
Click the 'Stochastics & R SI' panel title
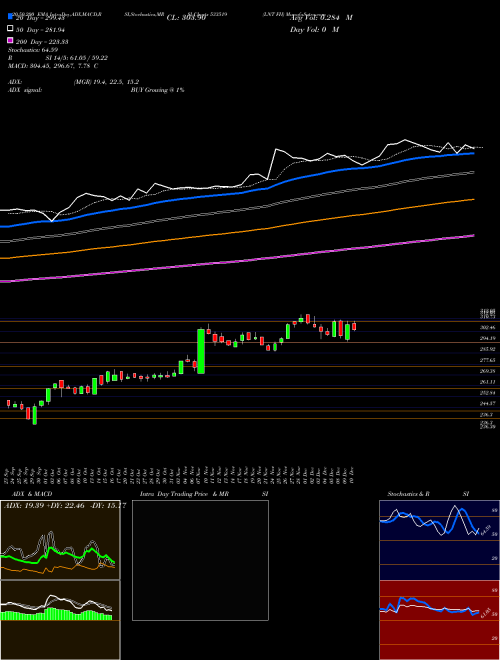tap(428, 494)
